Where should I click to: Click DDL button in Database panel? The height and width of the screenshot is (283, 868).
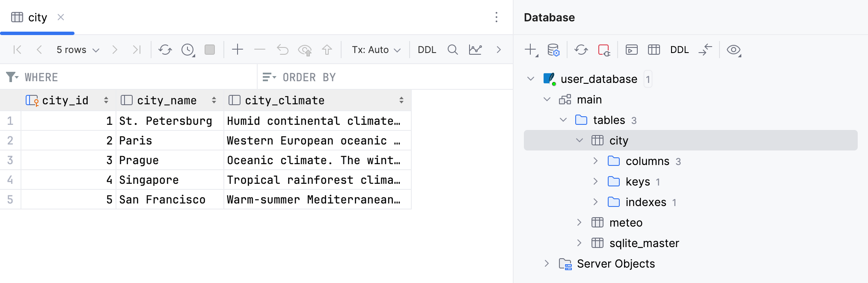point(679,50)
